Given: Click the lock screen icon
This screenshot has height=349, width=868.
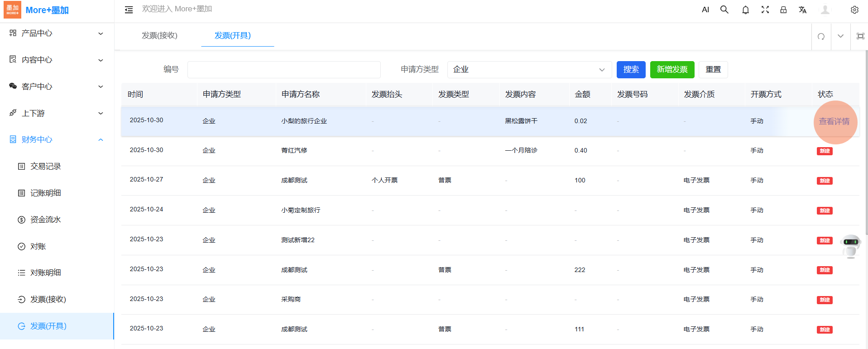Looking at the screenshot, I should [783, 10].
